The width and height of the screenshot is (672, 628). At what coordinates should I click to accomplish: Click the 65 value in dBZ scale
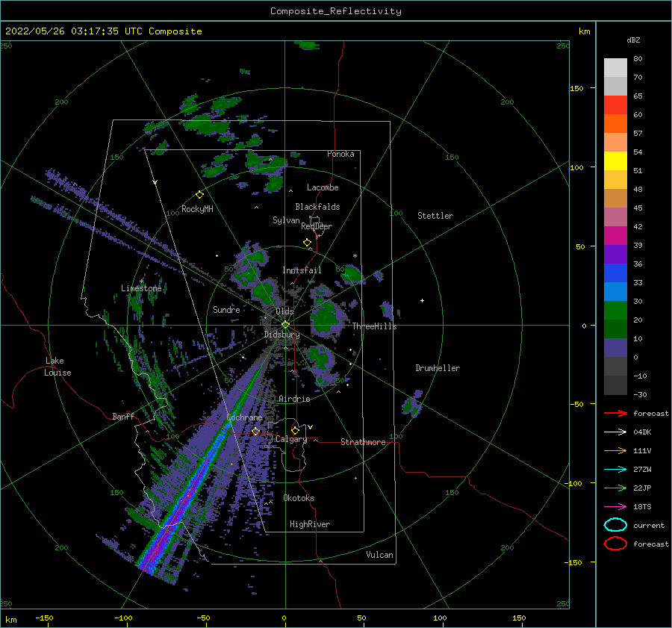(x=638, y=96)
